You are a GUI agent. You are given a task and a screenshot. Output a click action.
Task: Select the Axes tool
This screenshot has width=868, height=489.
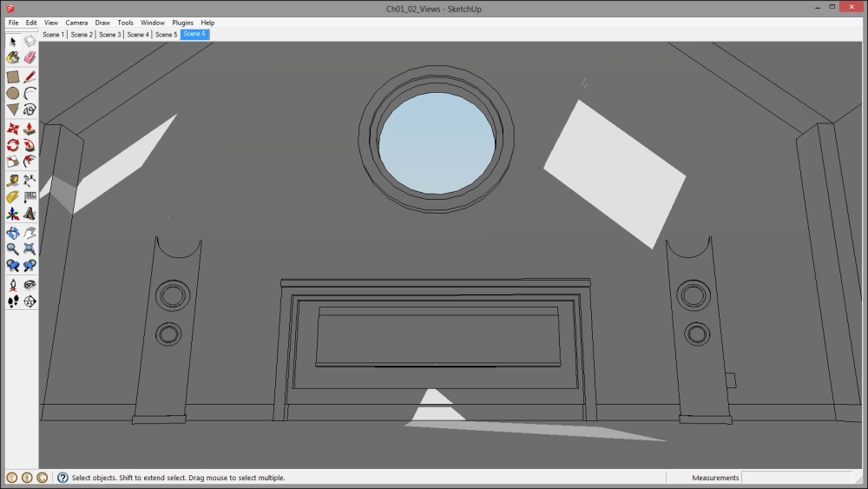coord(13,213)
